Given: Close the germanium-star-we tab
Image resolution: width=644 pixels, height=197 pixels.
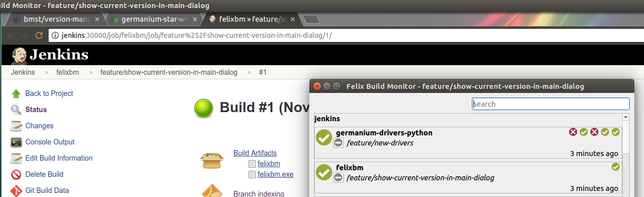Looking at the screenshot, I should click(194, 20).
